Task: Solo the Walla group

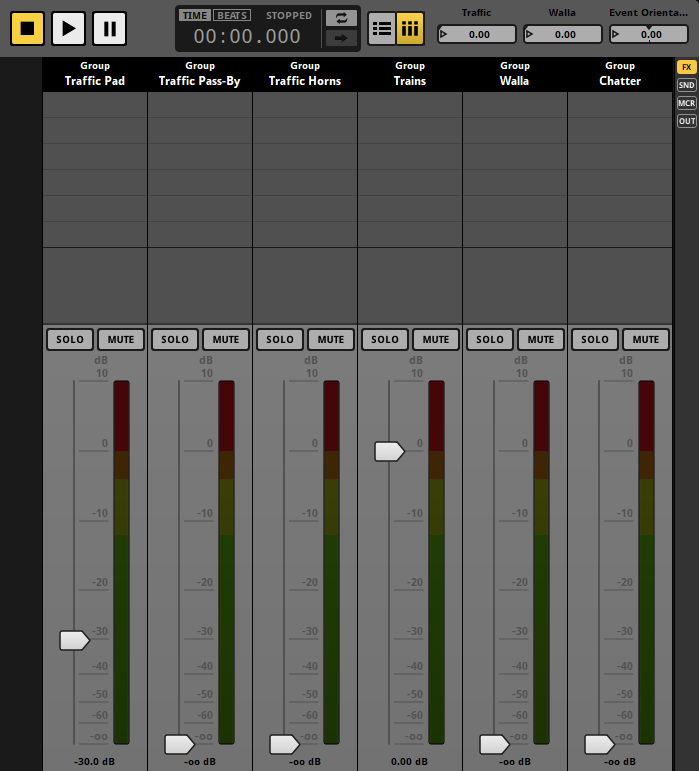Action: click(490, 339)
